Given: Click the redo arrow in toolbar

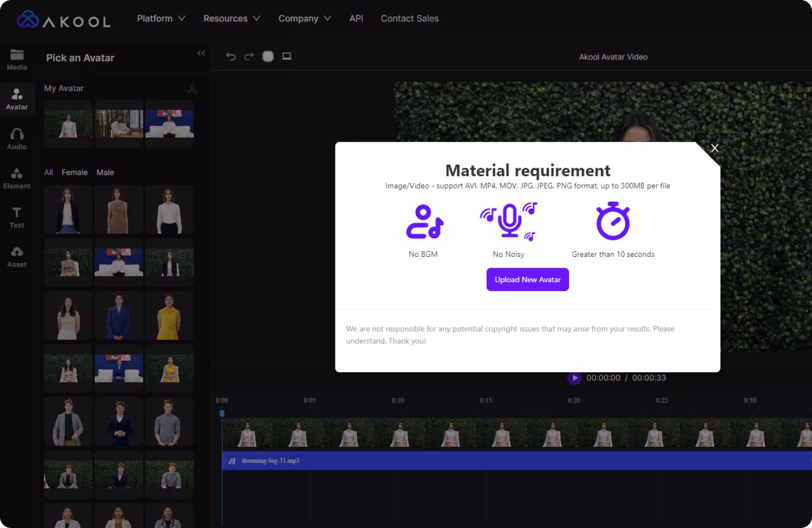Looking at the screenshot, I should [x=249, y=56].
